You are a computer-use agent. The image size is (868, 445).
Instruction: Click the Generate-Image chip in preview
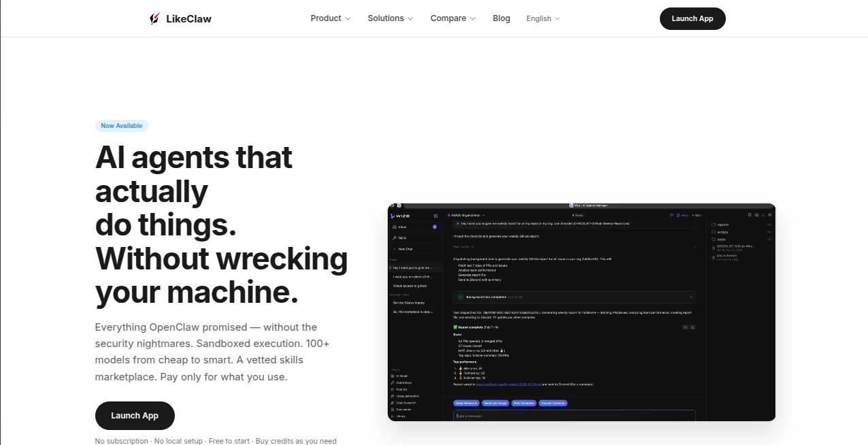pyautogui.click(x=496, y=403)
